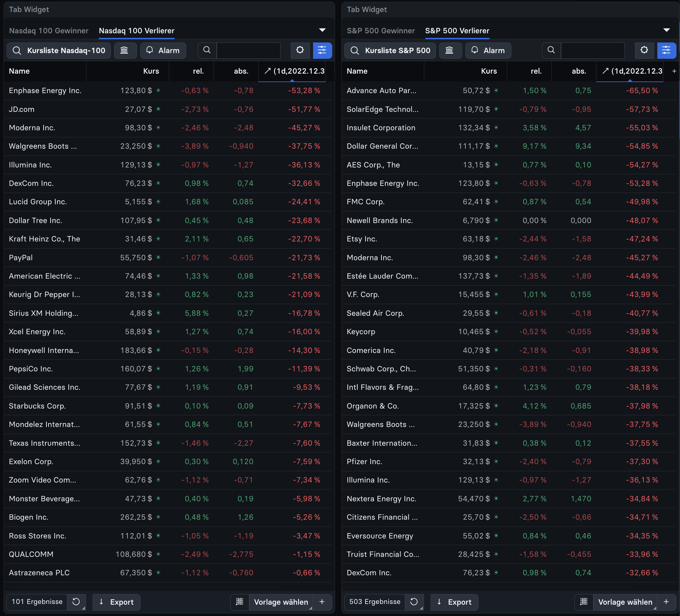Select Kraft Heinz Co., The row
The width and height of the screenshot is (680, 616).
[167, 239]
